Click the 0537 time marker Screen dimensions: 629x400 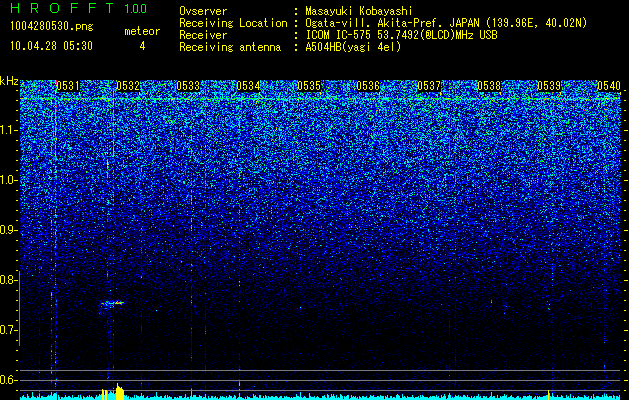click(429, 86)
